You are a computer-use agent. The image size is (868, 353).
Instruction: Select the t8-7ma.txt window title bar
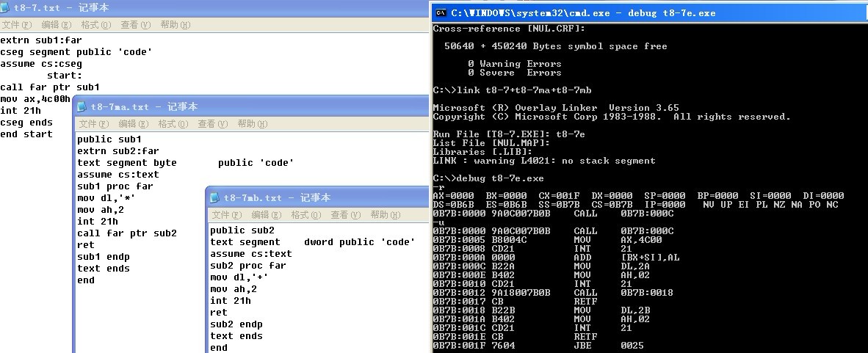pos(252,106)
